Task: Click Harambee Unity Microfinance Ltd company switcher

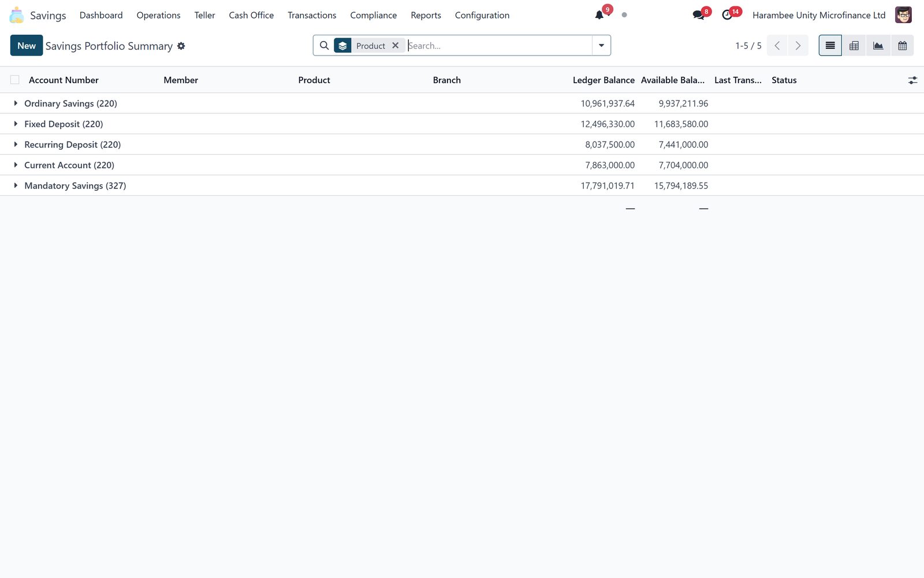Action: pyautogui.click(x=819, y=15)
